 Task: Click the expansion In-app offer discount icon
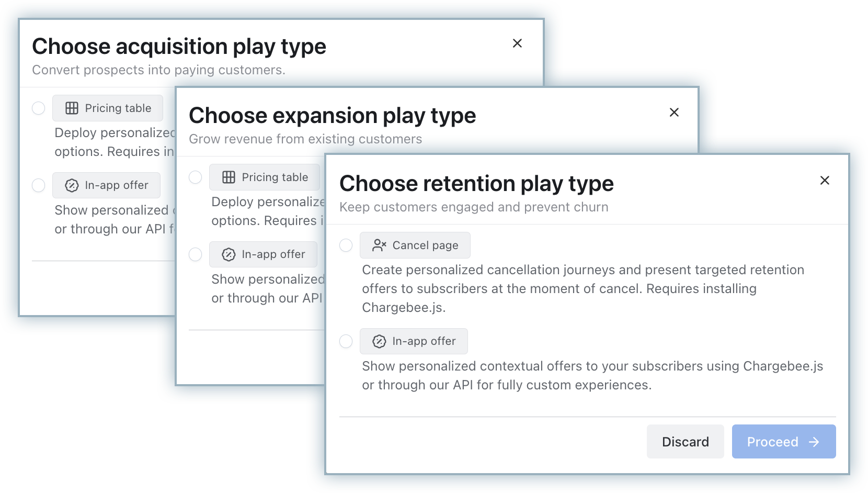pos(229,254)
